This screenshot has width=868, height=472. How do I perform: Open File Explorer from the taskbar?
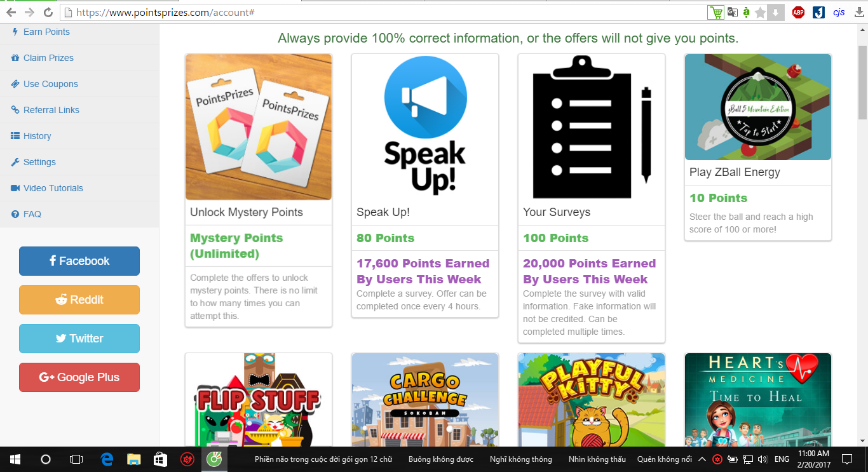coord(133,459)
